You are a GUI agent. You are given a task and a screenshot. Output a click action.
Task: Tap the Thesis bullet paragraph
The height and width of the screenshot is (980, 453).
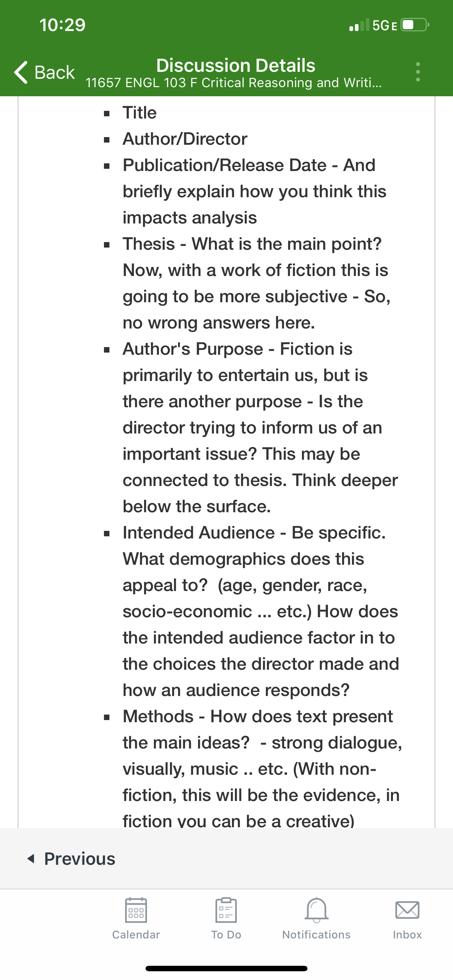click(256, 283)
